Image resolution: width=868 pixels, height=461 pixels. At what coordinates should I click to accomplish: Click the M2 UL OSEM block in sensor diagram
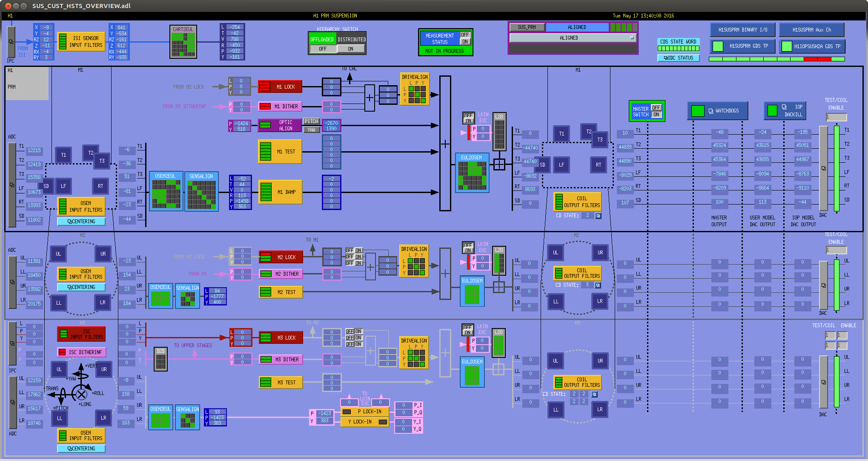[x=58, y=254]
